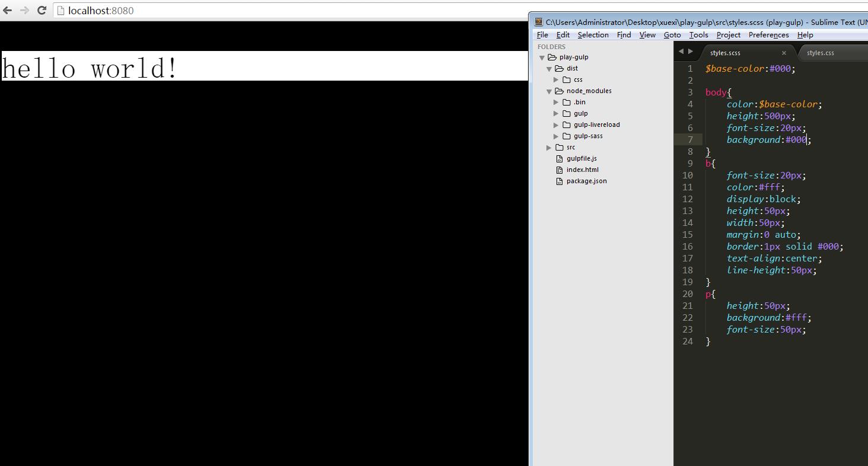Open the Help menu

(x=805, y=35)
